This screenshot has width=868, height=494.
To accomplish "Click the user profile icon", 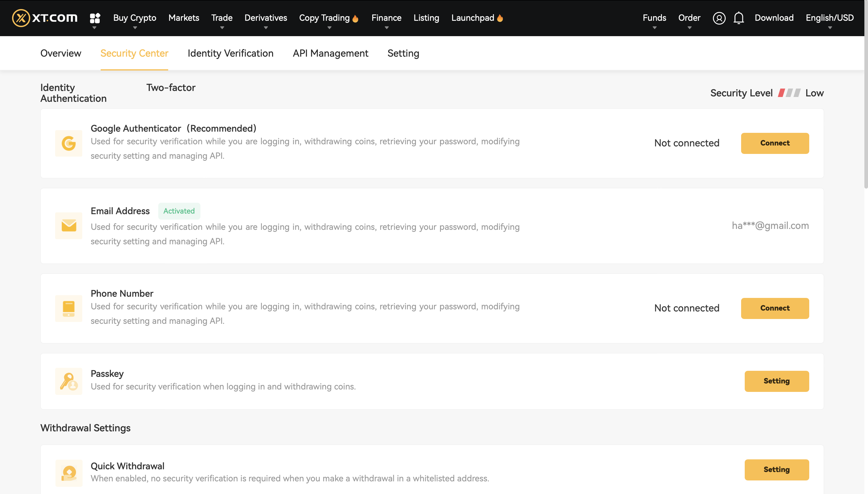I will [719, 18].
